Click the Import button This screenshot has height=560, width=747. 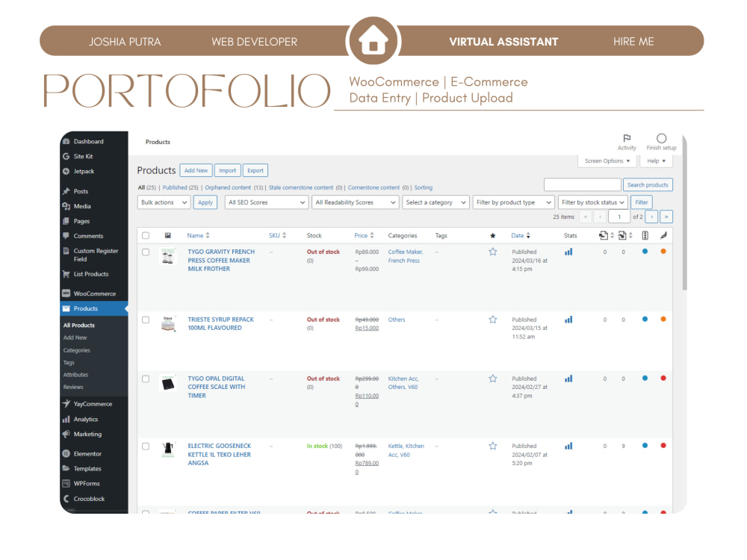[x=227, y=170]
